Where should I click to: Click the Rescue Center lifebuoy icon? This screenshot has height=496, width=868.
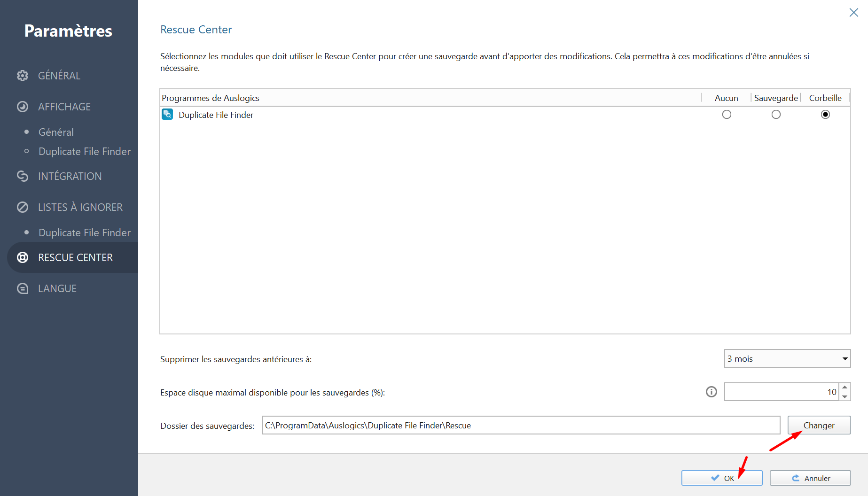[x=23, y=257]
